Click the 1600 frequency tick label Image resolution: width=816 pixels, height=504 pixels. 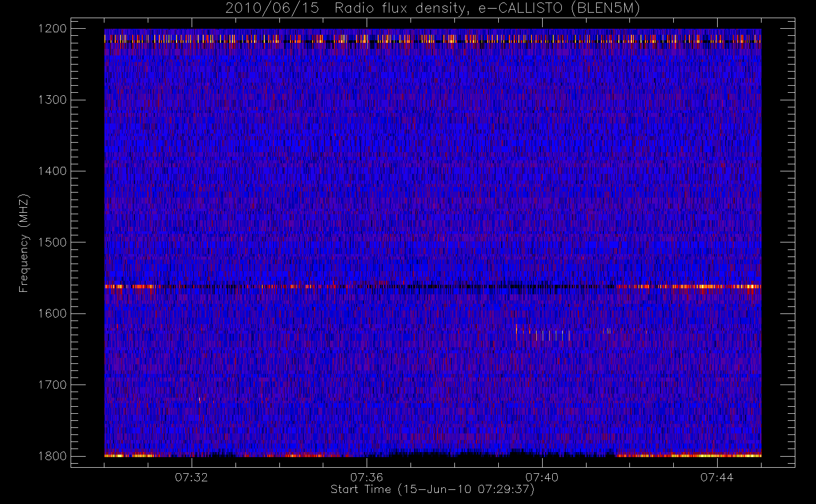pos(52,313)
